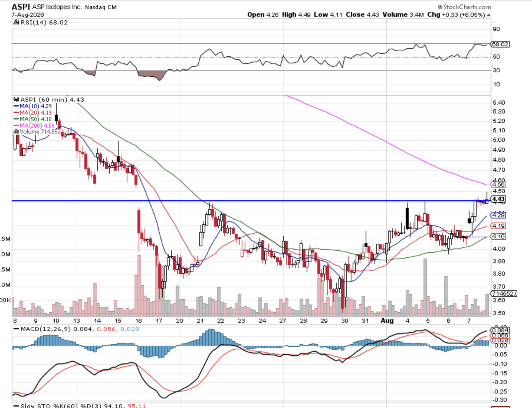This screenshot has width=532, height=408.
Task: Click the ASPI (60 min) 4.43 chart label
Action: 52,100
